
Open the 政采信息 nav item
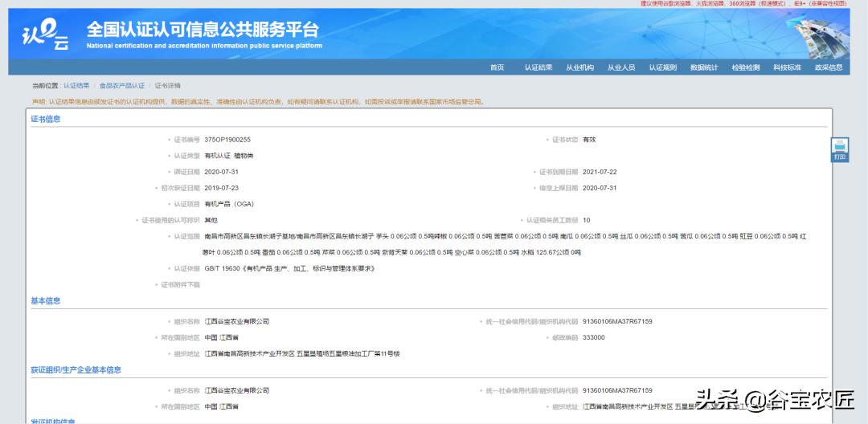(x=829, y=67)
